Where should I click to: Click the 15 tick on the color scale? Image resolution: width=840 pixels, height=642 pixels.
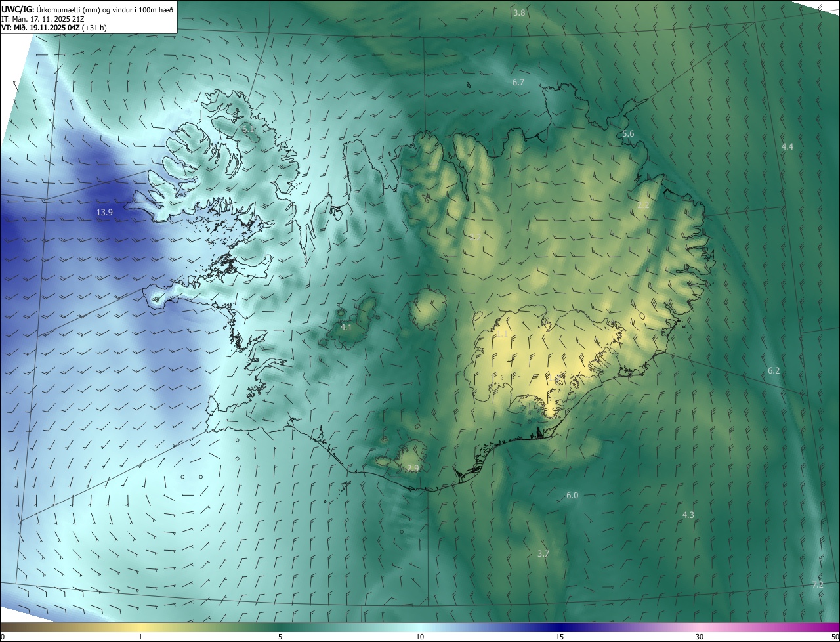click(560, 637)
